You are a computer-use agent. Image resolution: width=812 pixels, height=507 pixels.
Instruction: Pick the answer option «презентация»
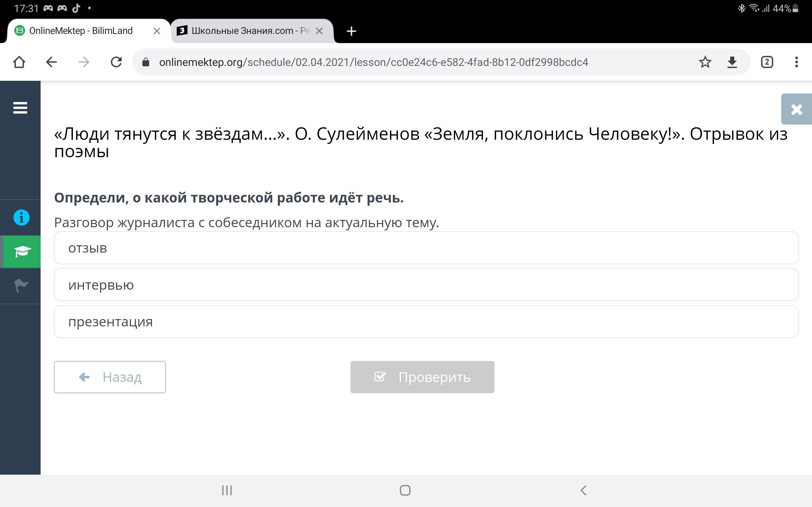426,322
